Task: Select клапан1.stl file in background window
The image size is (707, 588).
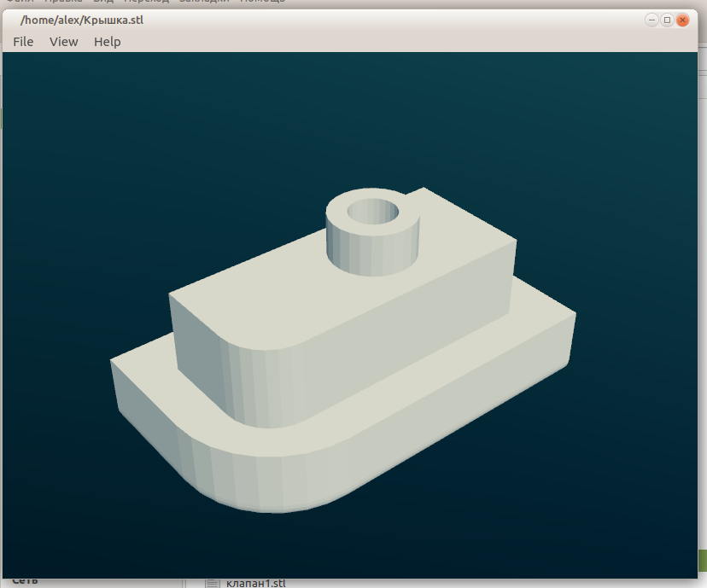Action: [x=255, y=583]
